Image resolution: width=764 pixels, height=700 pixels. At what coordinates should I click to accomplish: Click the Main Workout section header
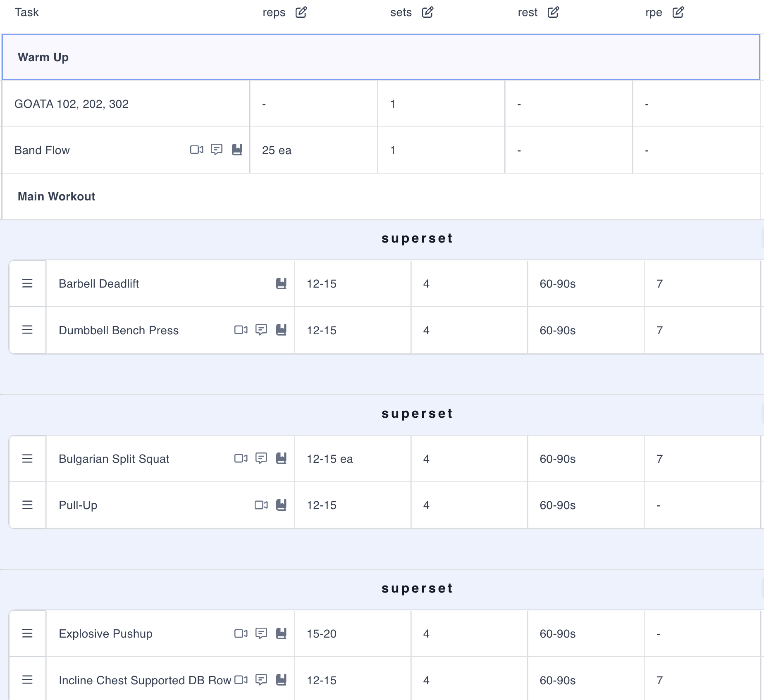57,196
